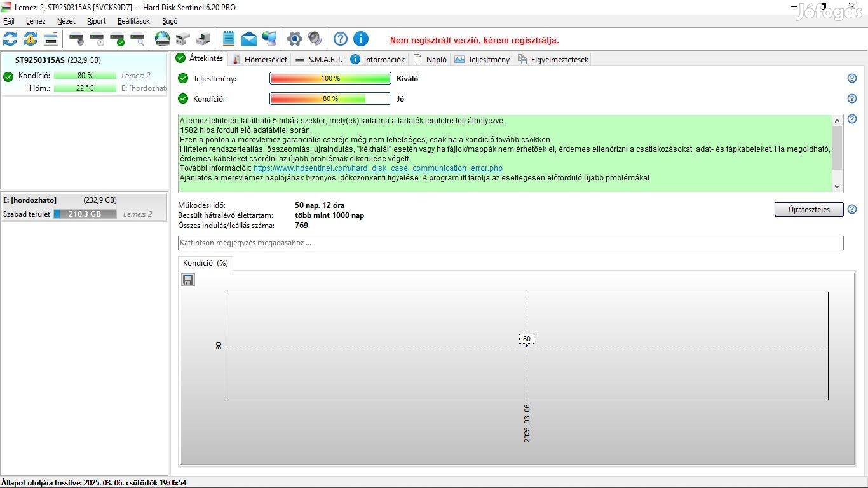Screen dimensions: 868x488
Task: Click the status text scroll down arrow
Action: point(837,187)
